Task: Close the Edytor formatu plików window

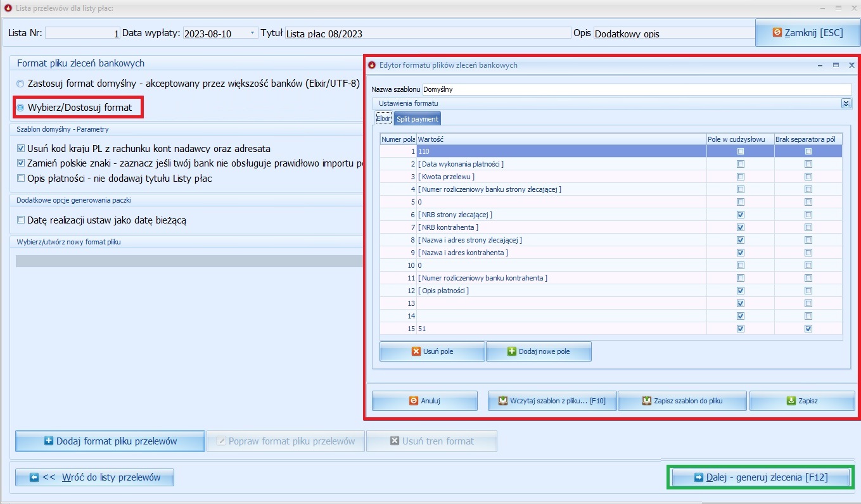Action: (x=851, y=65)
